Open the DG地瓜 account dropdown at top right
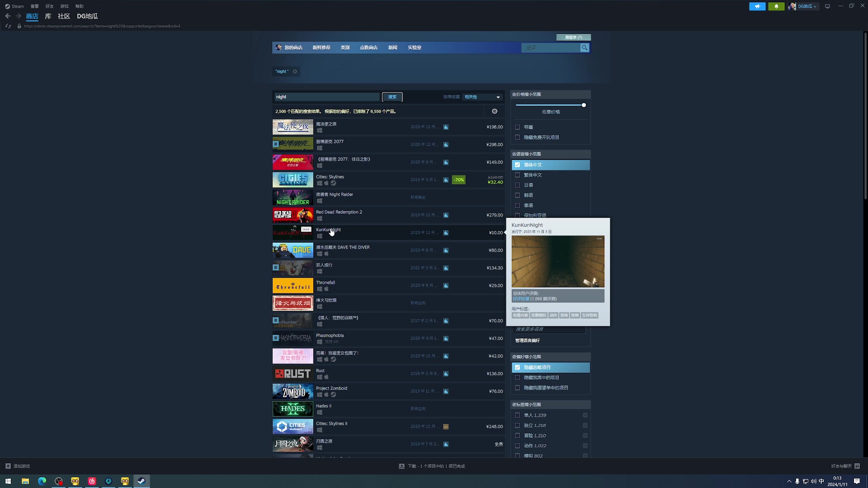Image resolution: width=868 pixels, height=488 pixels. [807, 6]
